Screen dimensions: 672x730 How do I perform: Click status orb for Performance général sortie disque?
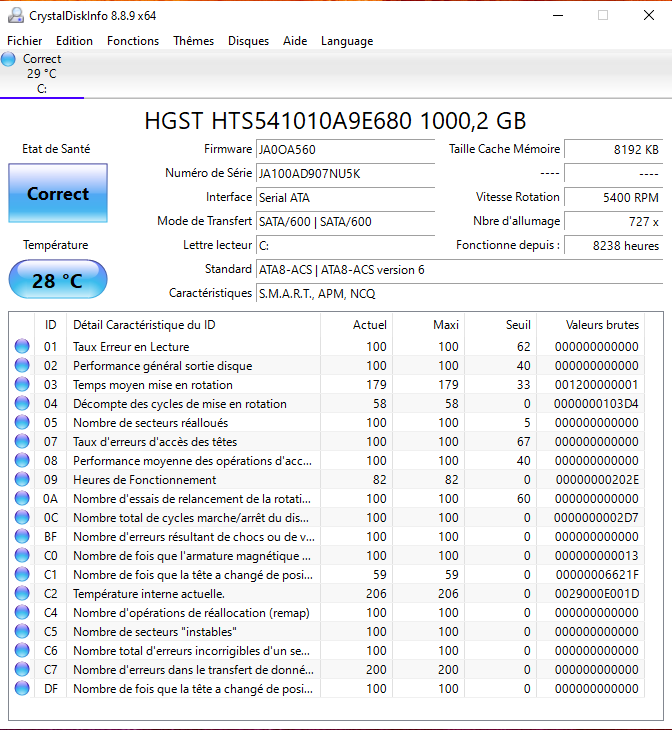coord(22,365)
